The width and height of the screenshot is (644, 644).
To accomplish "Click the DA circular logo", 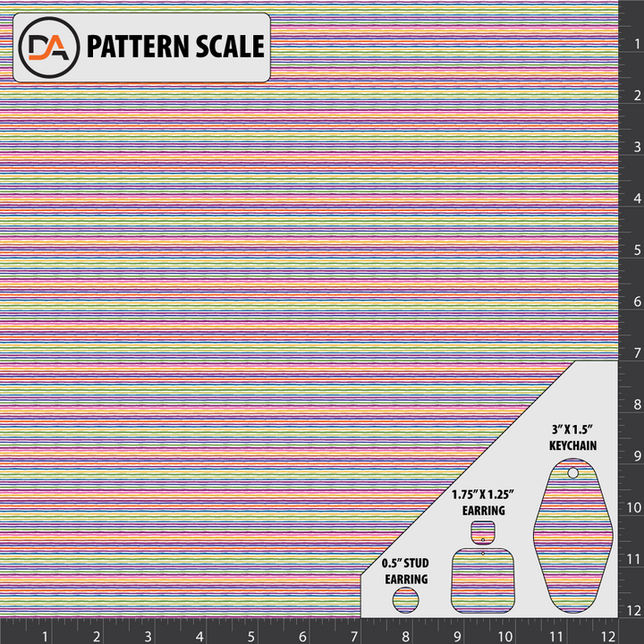I will pos(49,47).
